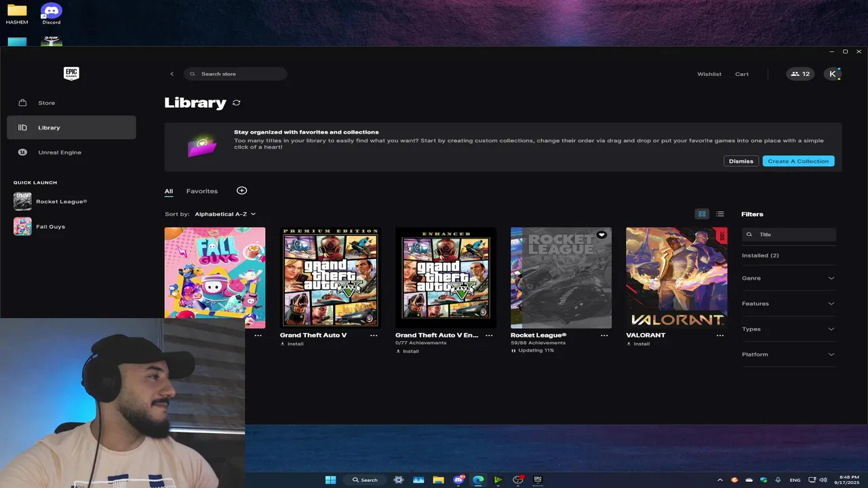
Task: Open the GTA V Enhanced cover
Action: 446,278
